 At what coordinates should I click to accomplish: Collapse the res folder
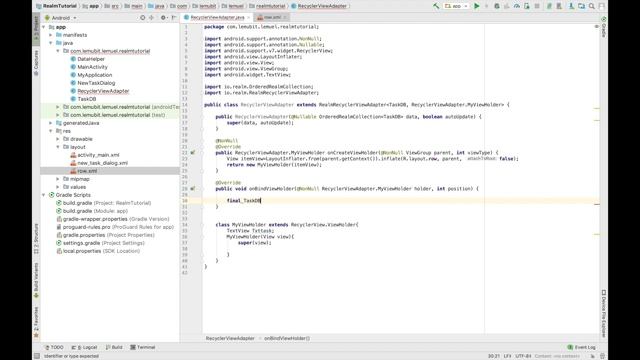(51, 131)
